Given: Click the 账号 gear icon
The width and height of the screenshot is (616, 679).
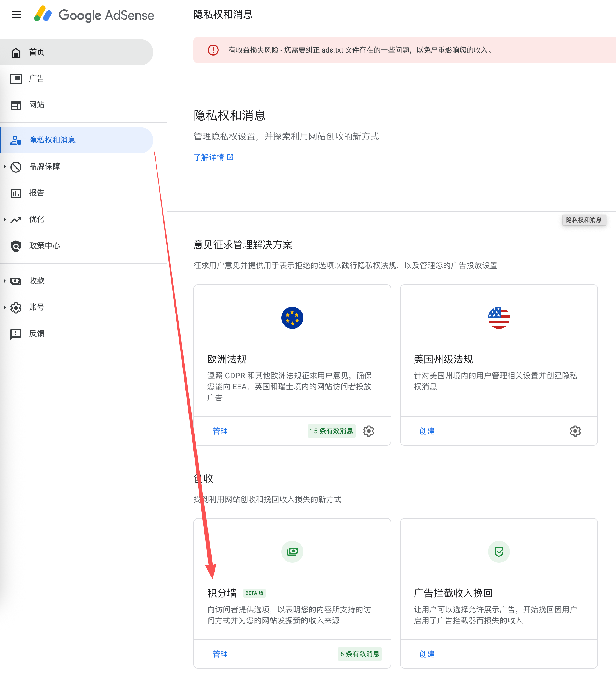Looking at the screenshot, I should 16,308.
